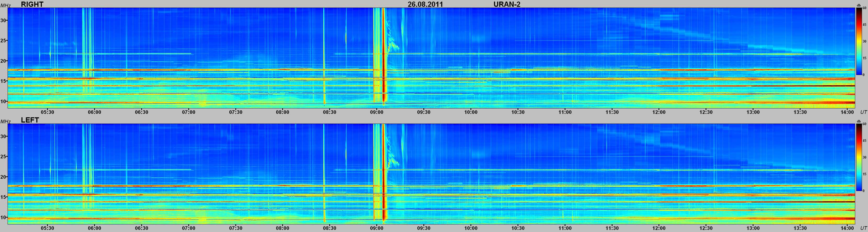Click 10:00 time tick under RIGHT panel

point(471,112)
